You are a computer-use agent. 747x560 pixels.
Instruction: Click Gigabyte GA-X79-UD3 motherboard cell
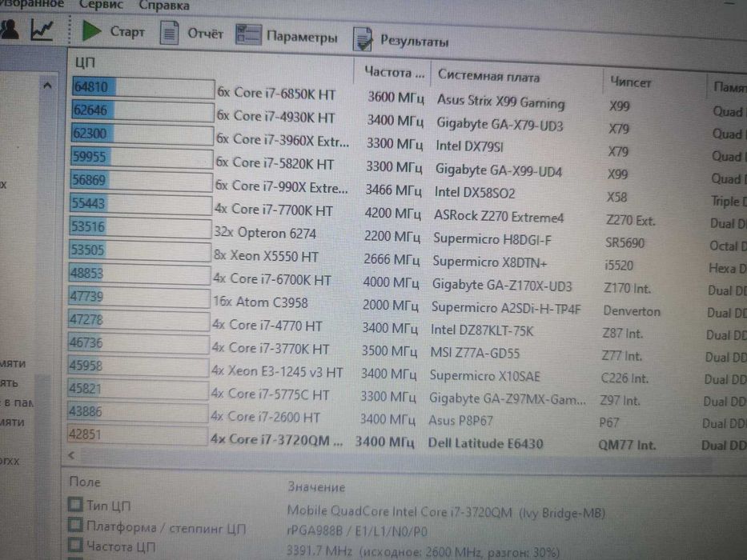[500, 125]
